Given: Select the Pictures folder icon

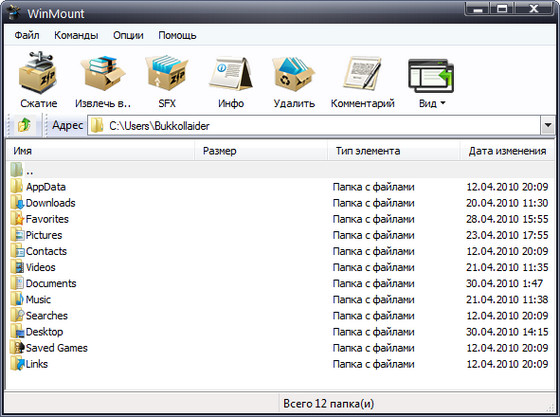Looking at the screenshot, I should coord(17,235).
